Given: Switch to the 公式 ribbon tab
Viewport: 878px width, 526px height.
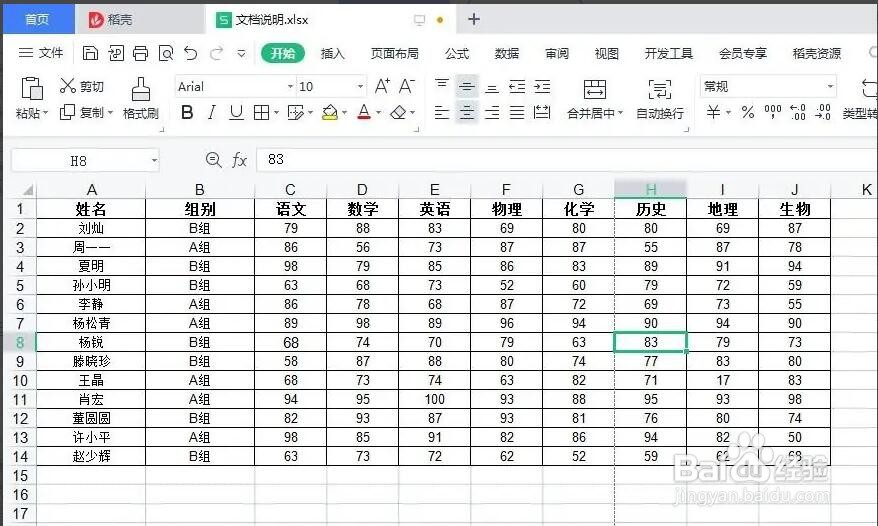Looking at the screenshot, I should point(457,53).
